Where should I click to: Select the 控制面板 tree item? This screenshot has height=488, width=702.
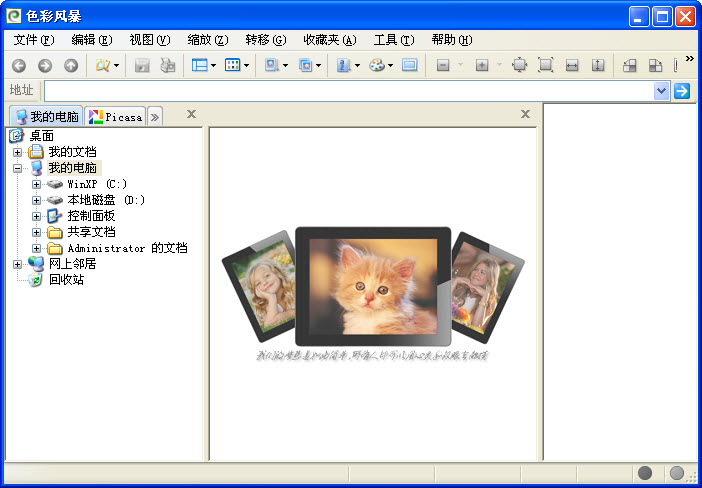(x=91, y=216)
